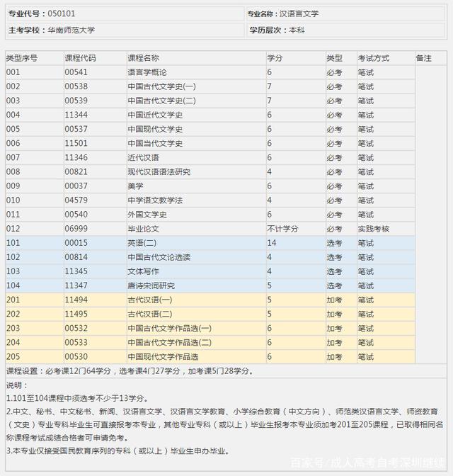Click course code 11494
453x476 pixels.
click(x=76, y=300)
